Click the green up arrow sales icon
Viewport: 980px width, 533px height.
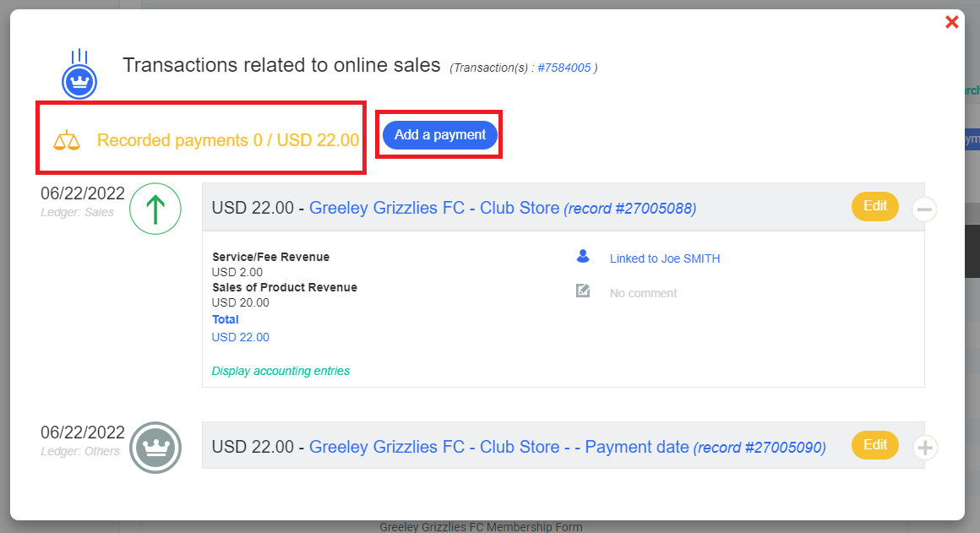155,209
